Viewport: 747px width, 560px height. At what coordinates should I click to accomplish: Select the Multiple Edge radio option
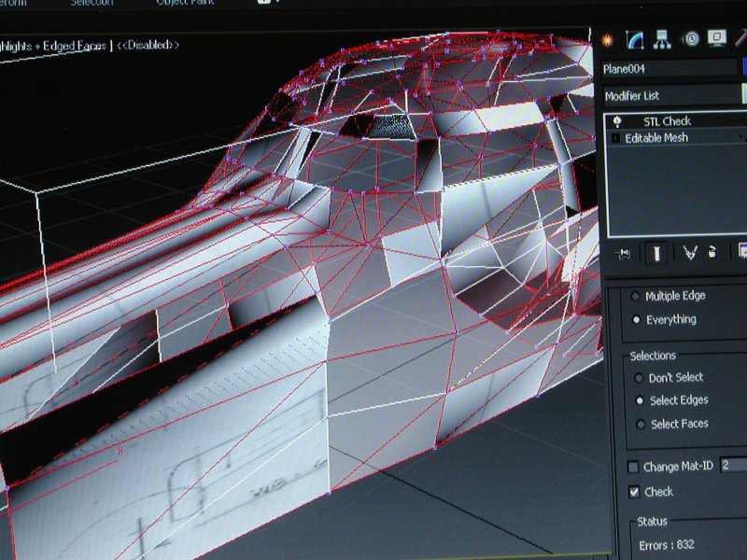637,296
